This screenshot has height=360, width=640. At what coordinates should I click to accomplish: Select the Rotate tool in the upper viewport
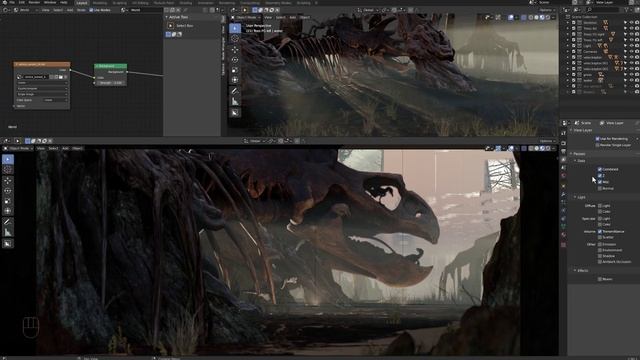pos(235,60)
